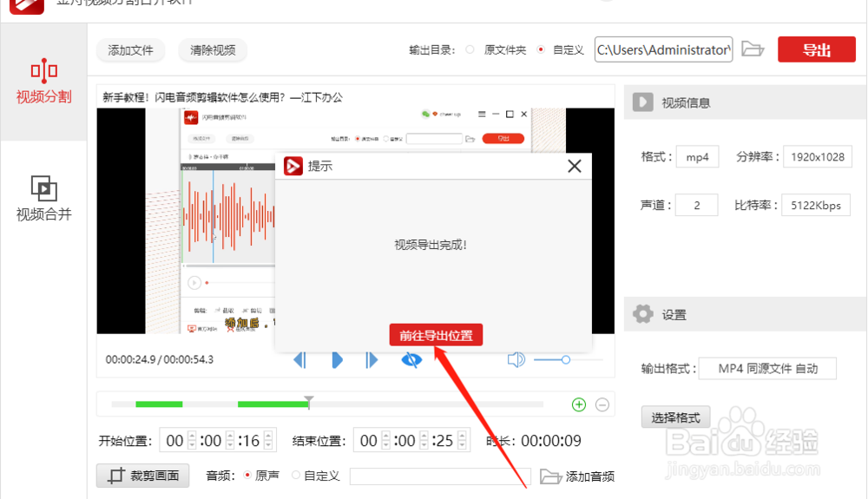This screenshot has height=499, width=868.
Task: Adjust end position seconds stepper arrows
Action: point(463,441)
